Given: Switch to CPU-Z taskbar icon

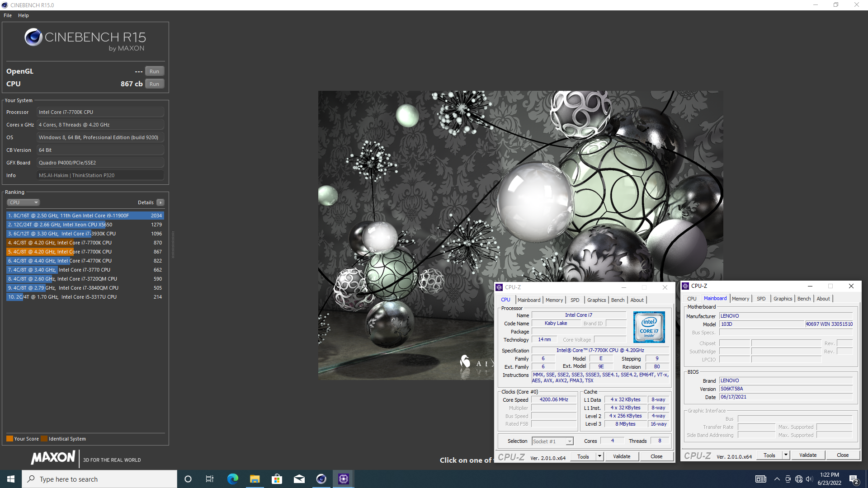Looking at the screenshot, I should click(343, 479).
